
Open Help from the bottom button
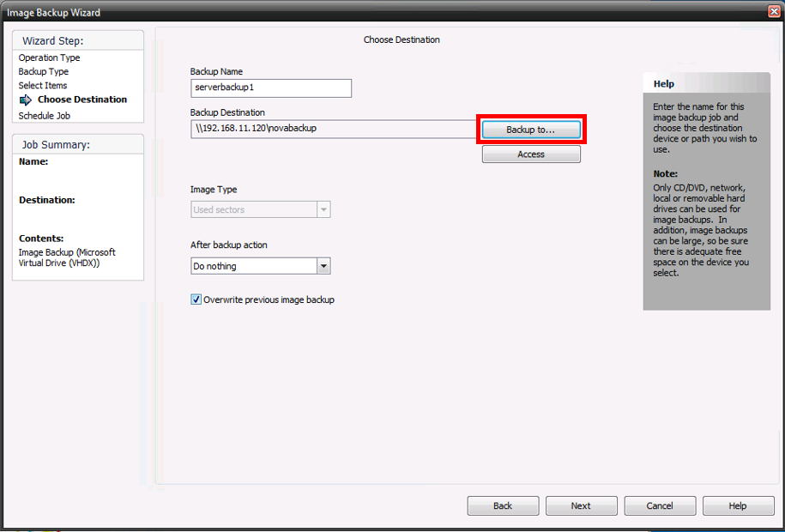coord(738,505)
